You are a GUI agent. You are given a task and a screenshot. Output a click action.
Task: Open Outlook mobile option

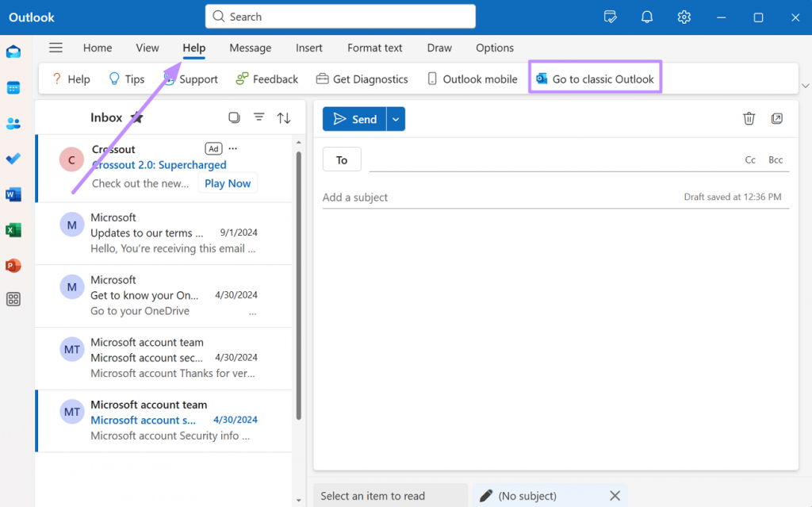pos(472,79)
